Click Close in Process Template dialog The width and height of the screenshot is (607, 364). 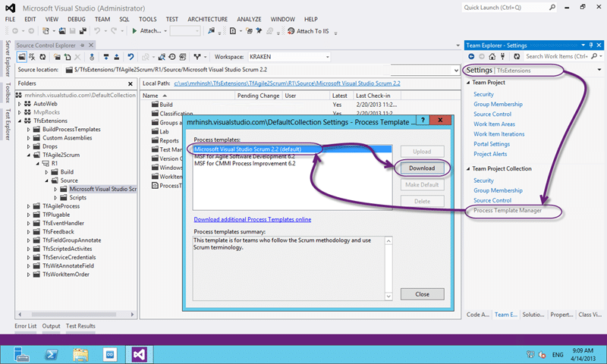[x=422, y=294]
